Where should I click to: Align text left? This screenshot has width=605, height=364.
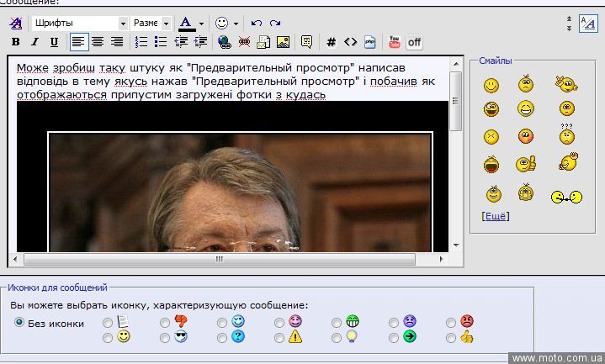click(79, 42)
